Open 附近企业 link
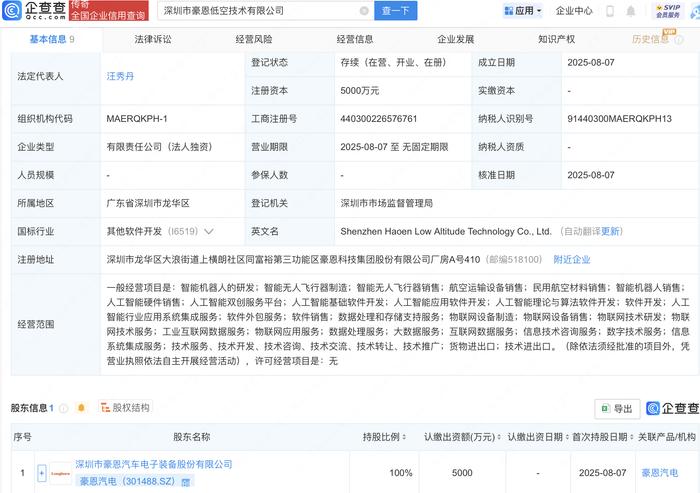 [572, 259]
